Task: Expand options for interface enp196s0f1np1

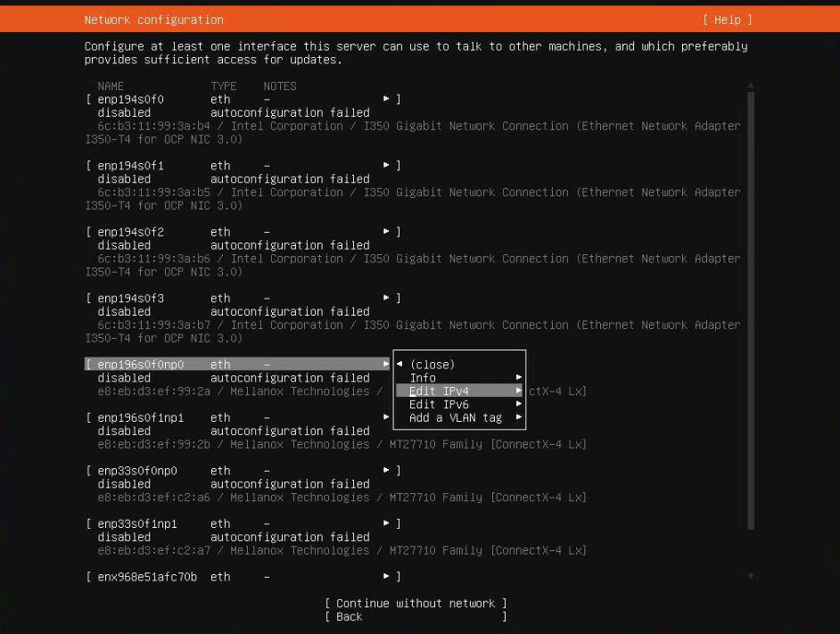Action: coord(385,417)
